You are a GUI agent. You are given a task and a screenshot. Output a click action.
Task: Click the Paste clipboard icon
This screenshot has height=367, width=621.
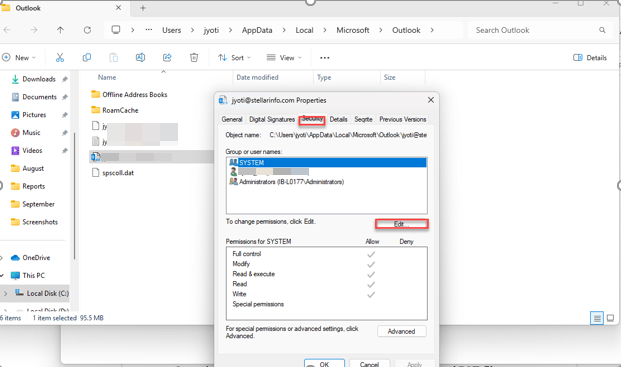114,58
